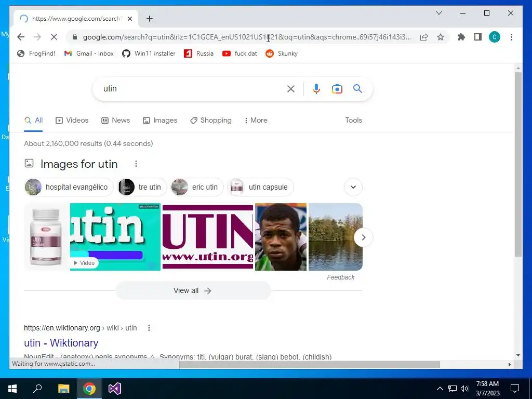Open the Windows Start menu
The height and width of the screenshot is (399, 532).
click(12, 389)
